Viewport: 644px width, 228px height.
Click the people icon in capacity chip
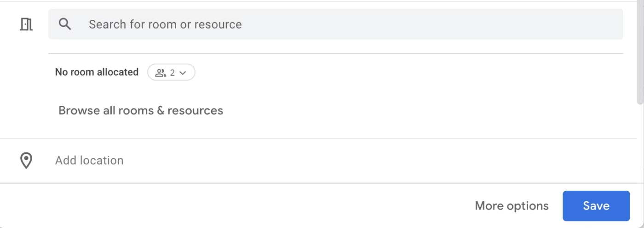(160, 72)
